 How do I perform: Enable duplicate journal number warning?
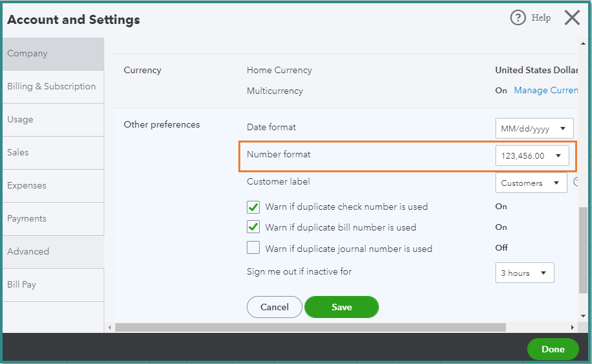click(253, 248)
